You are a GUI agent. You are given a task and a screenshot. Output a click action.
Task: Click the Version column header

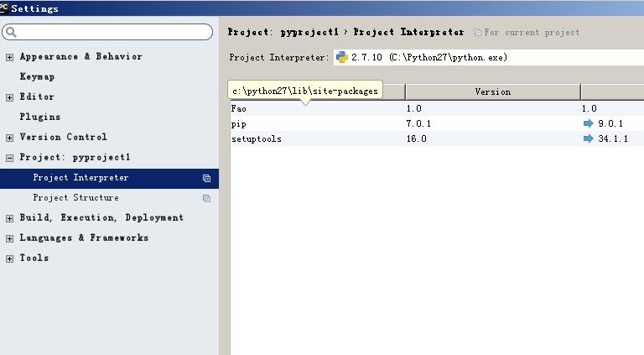[493, 91]
